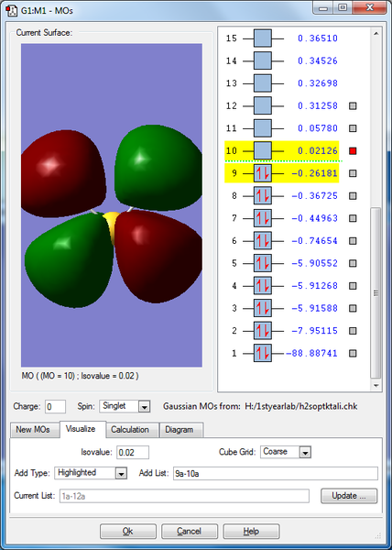Click the energy value 0.02126
392x550 pixels.
pyautogui.click(x=318, y=151)
